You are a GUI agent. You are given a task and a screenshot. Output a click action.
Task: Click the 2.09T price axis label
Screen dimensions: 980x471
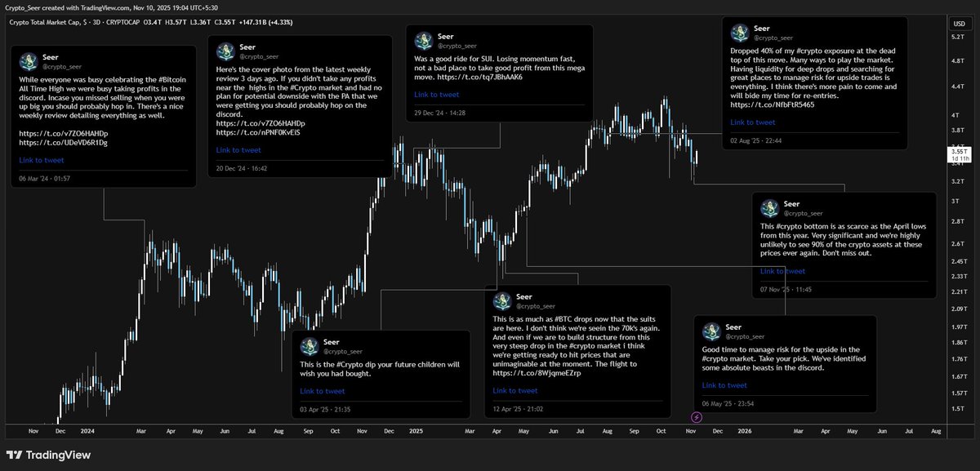[959, 309]
